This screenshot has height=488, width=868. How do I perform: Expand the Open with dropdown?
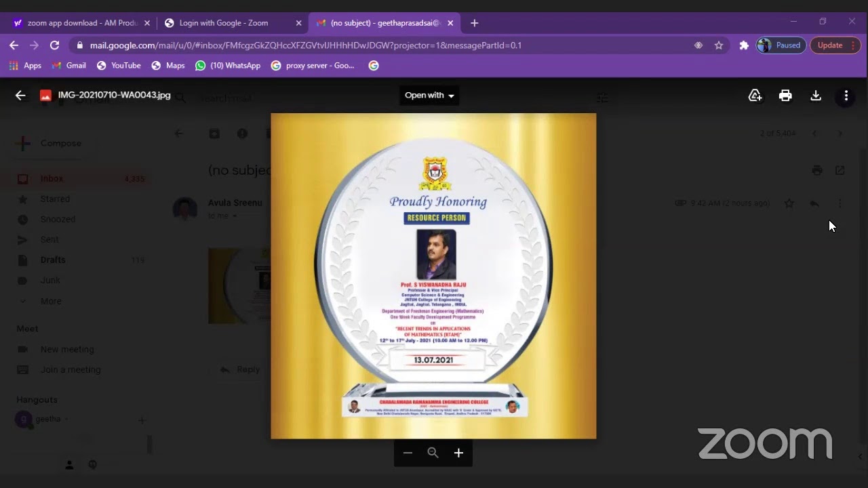(429, 95)
